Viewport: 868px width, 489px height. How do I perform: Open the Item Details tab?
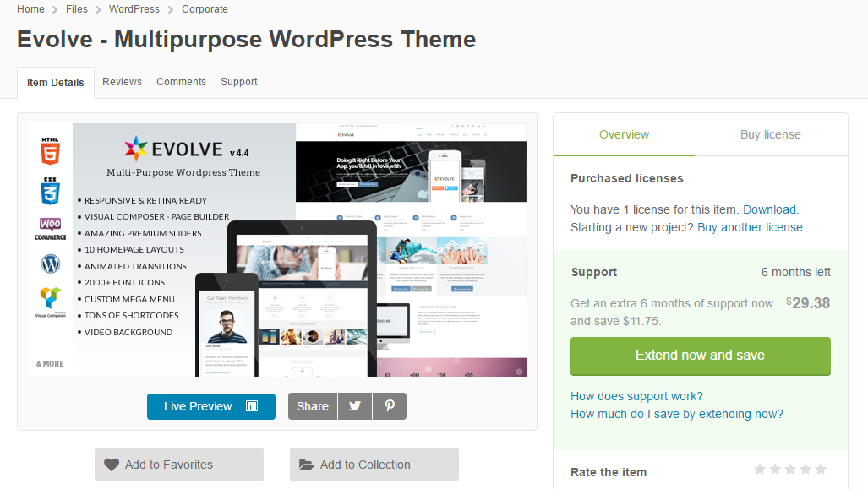click(x=55, y=83)
